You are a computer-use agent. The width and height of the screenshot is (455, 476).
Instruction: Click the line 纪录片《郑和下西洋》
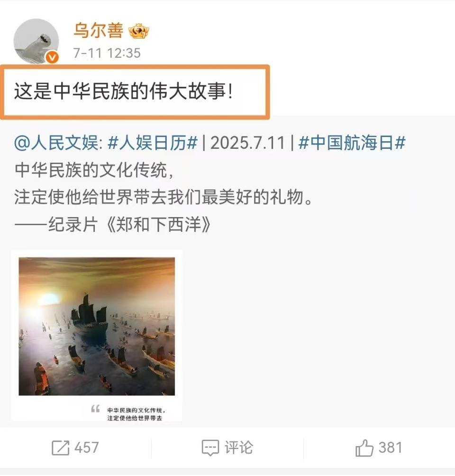113,225
